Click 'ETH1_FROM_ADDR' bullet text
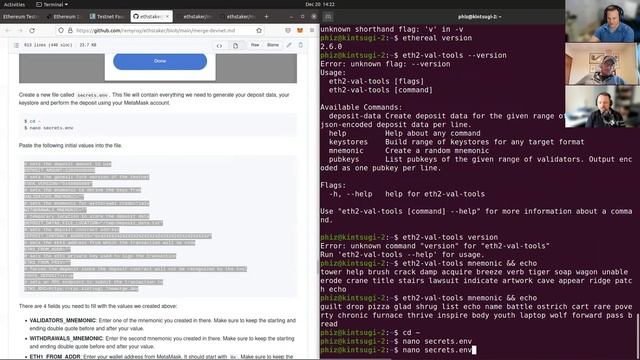The width and height of the screenshot is (640, 360). tap(55, 356)
